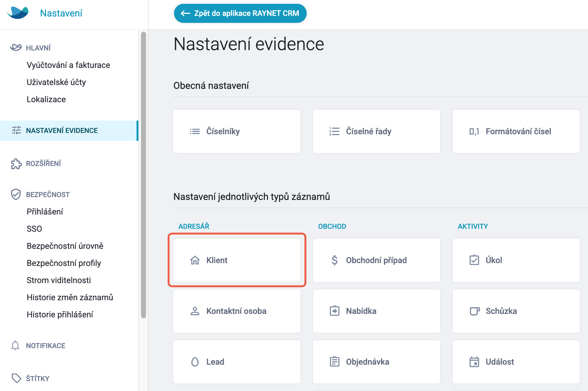
Task: Click the Schůzka cup icon
Action: pos(475,311)
